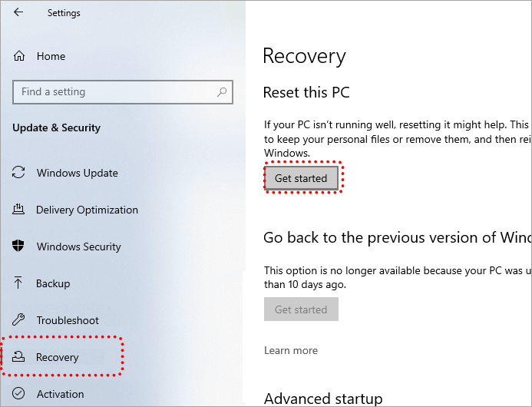Go to Home label in sidebar
The image size is (532, 407).
(51, 56)
